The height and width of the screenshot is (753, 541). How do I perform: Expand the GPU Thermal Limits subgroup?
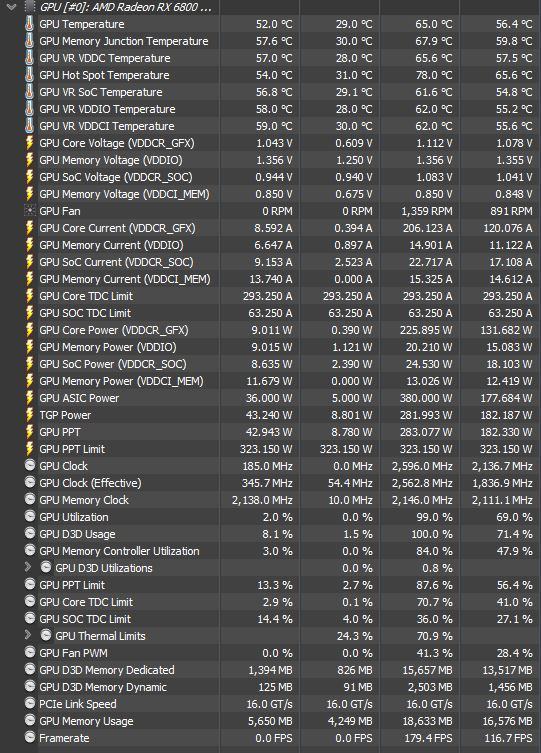pos(28,635)
